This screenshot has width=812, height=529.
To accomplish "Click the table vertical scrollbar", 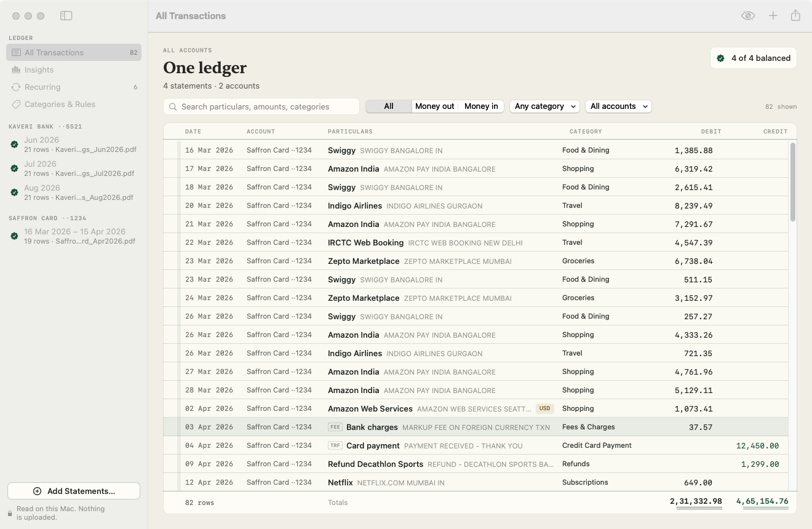I will (793, 182).
